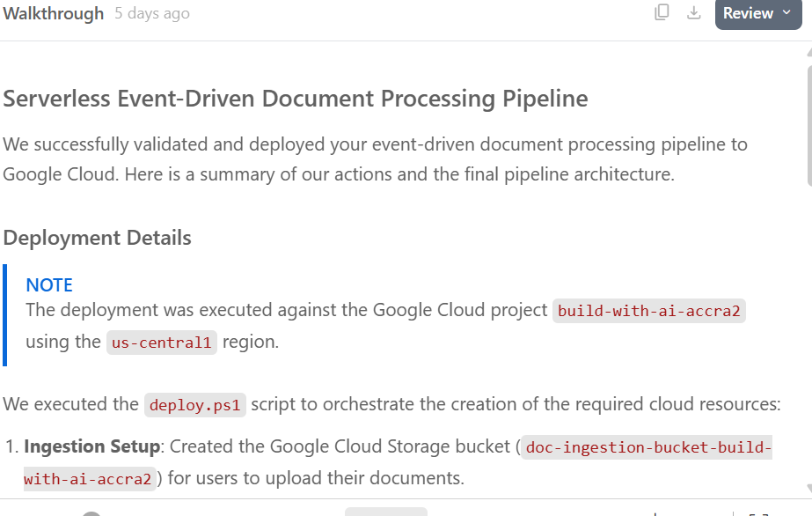The image size is (812, 516).
Task: Select the us-central1 region code snippet
Action: pos(162,343)
